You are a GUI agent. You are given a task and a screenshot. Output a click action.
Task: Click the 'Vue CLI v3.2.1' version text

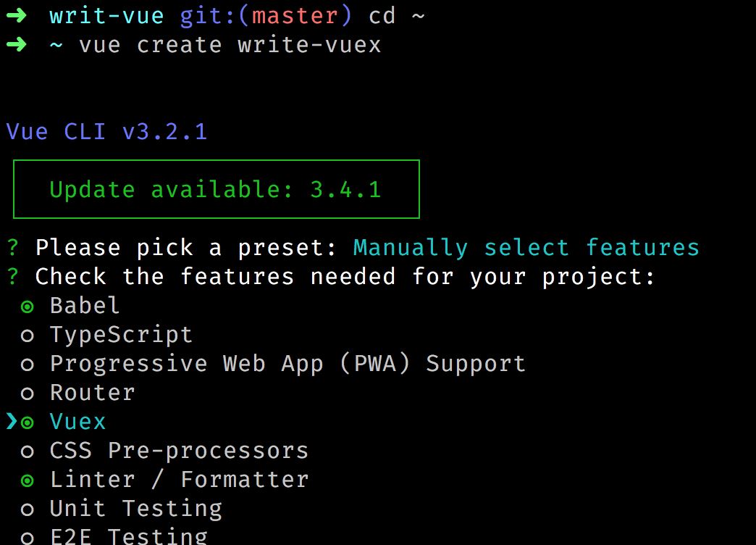[106, 132]
